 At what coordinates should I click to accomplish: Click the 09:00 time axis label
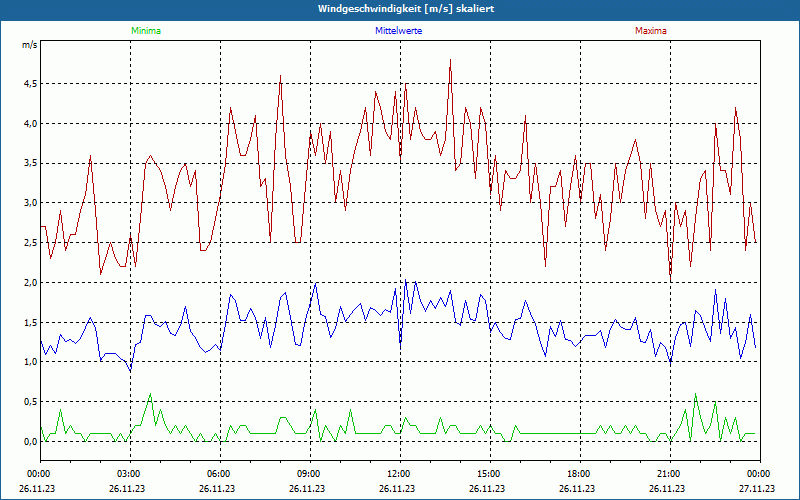point(310,474)
